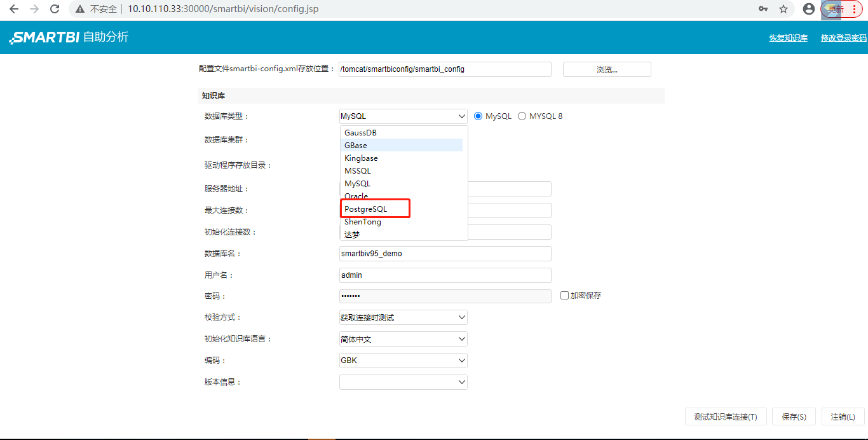The height and width of the screenshot is (440, 868).
Task: Click the 知识库 section header text
Action: 213,96
